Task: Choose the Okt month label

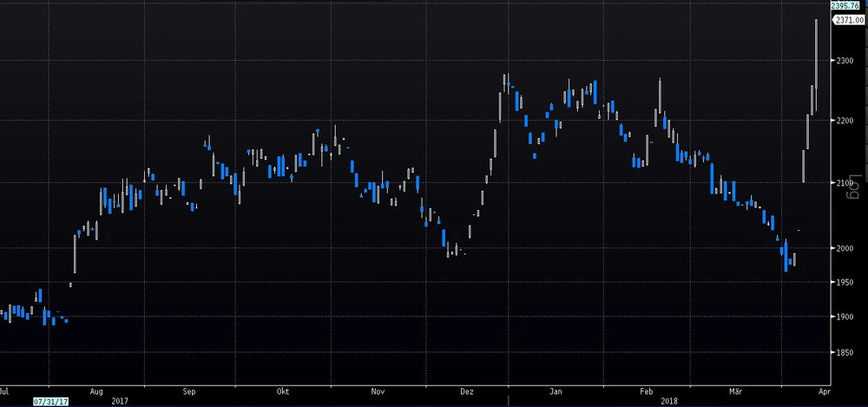Action: 282,391
